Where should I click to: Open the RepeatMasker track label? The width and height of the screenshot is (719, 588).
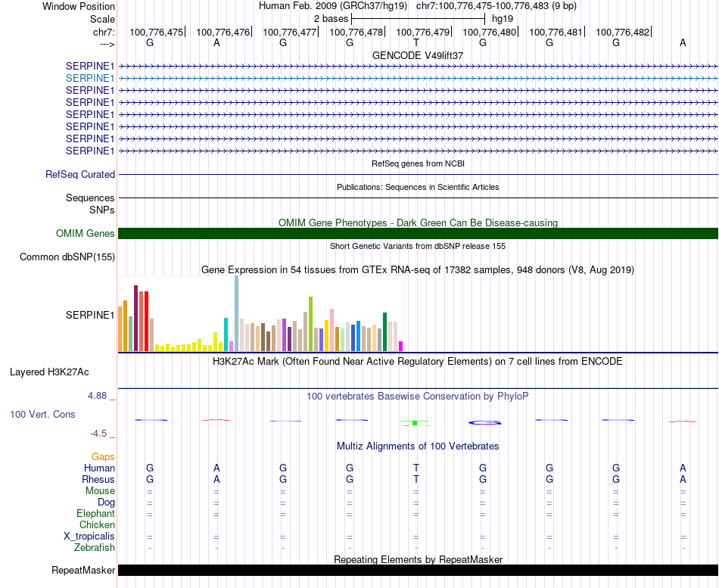pos(83,570)
